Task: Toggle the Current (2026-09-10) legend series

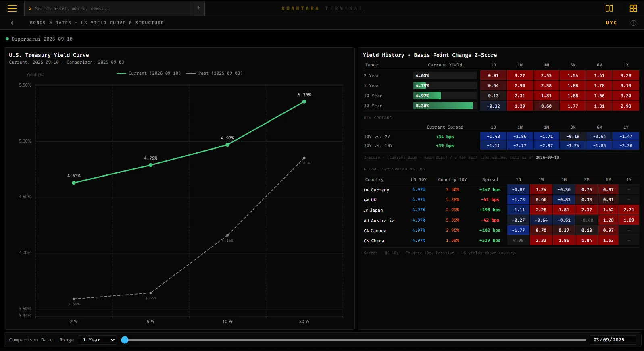Action: point(148,73)
